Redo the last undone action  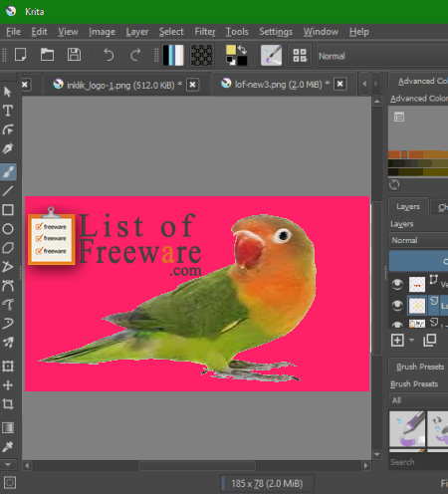coord(135,55)
